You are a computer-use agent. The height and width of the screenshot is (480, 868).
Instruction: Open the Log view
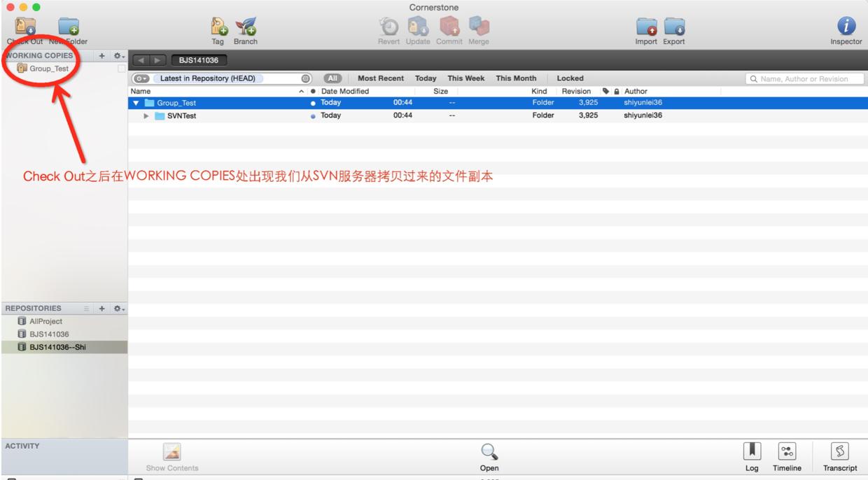tap(752, 455)
